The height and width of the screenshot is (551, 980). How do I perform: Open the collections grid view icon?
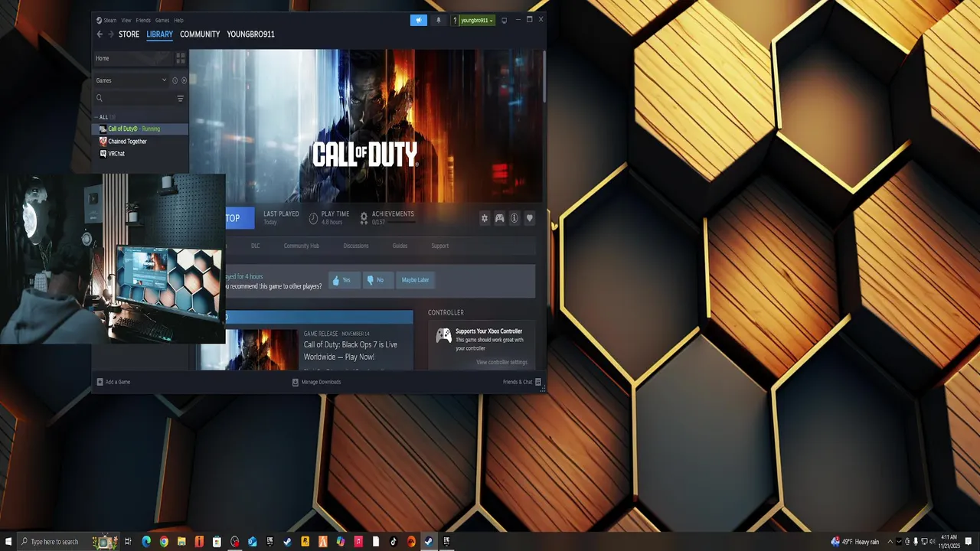[x=181, y=58]
